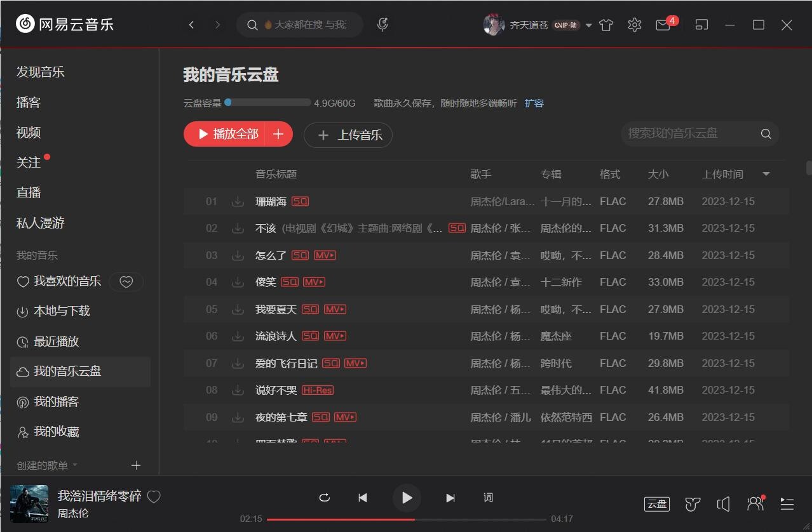
Task: Open the play queue list
Action: (x=787, y=504)
